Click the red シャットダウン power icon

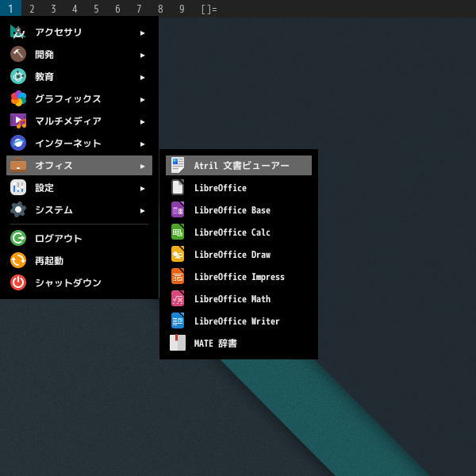coord(18,282)
